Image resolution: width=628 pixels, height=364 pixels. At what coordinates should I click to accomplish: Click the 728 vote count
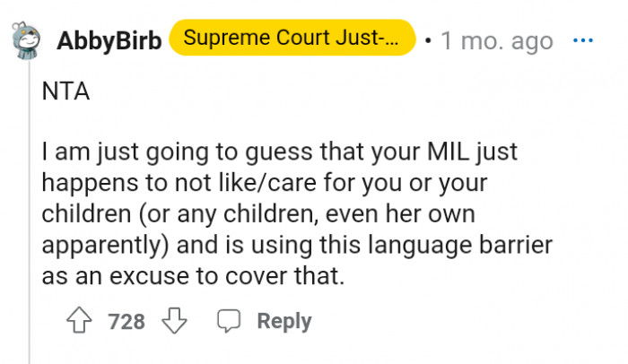click(126, 322)
